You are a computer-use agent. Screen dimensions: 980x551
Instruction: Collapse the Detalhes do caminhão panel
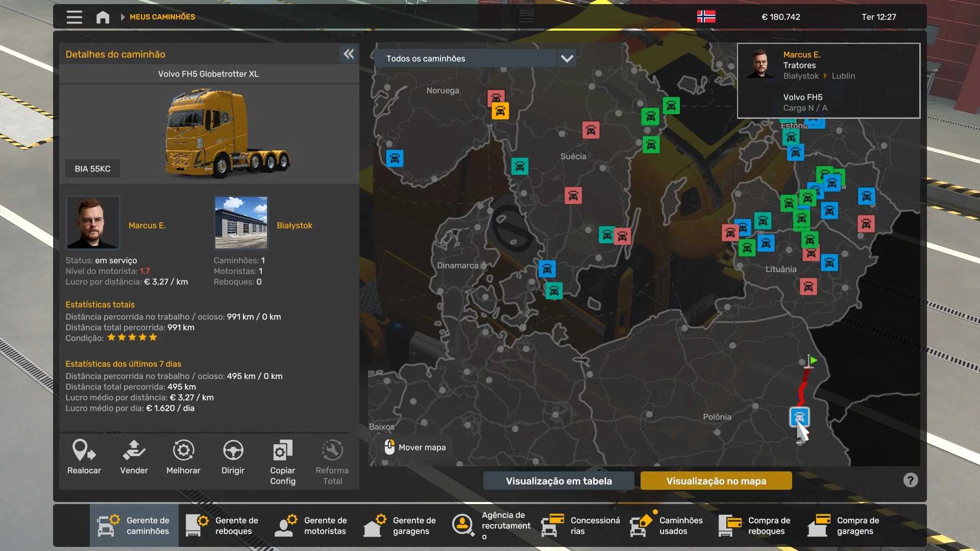pyautogui.click(x=349, y=54)
